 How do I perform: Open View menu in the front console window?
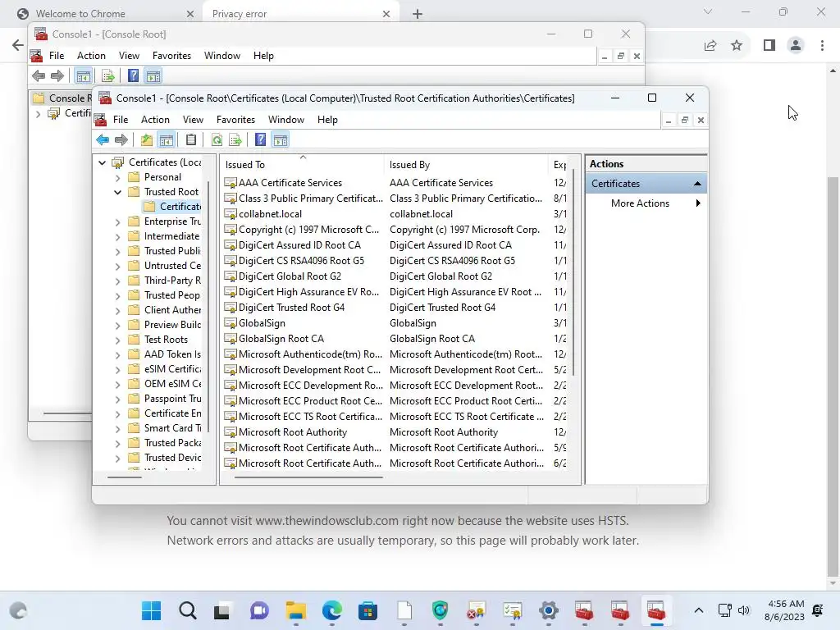pos(193,120)
